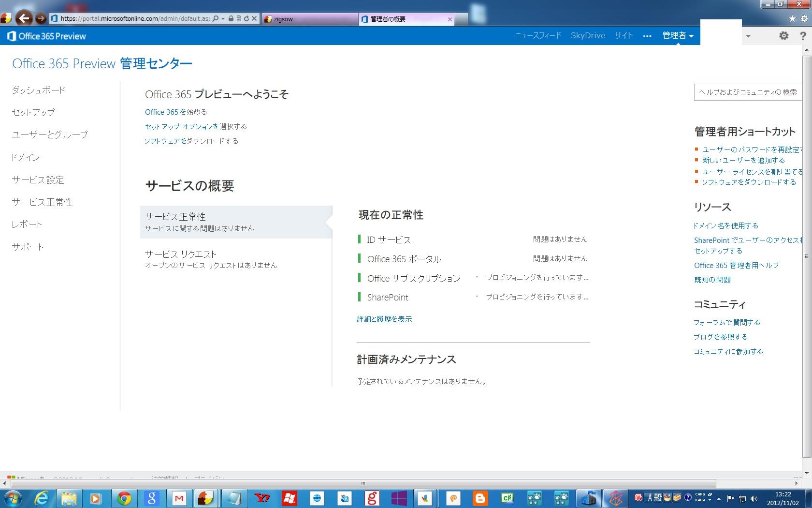
Task: Open ユーザーとグループ in the left navigation
Action: [x=50, y=134]
